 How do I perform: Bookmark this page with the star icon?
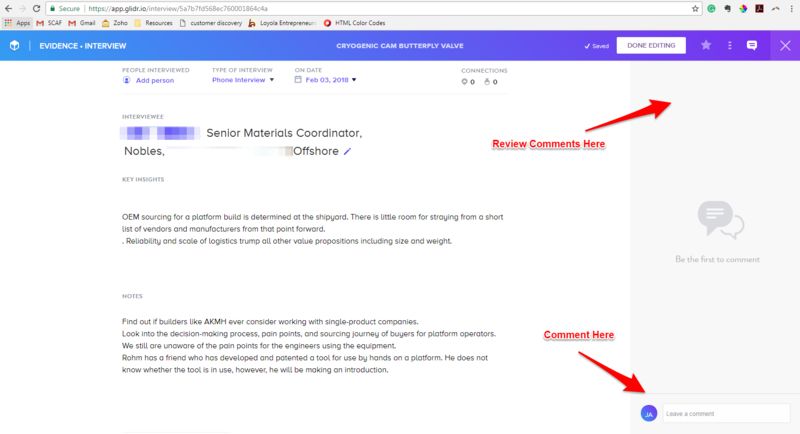[x=695, y=7]
